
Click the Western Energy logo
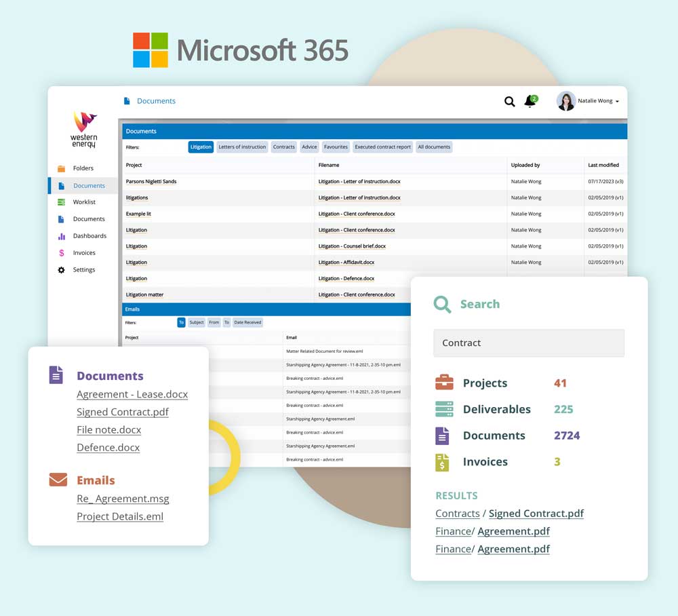pos(84,130)
